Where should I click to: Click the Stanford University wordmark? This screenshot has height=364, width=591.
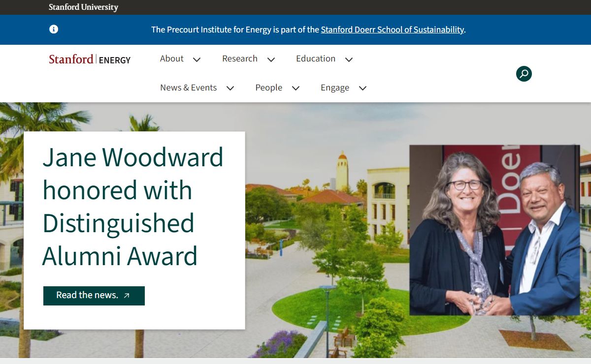(83, 7)
